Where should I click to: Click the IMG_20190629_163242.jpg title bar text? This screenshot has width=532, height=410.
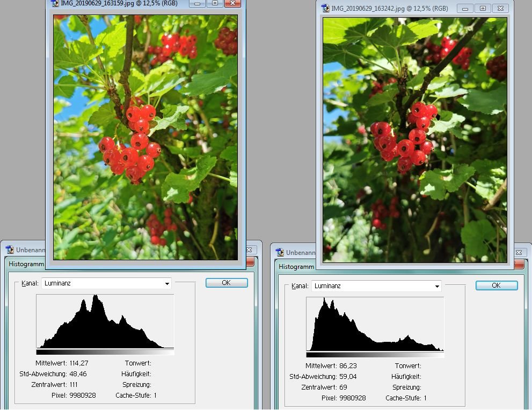click(x=390, y=9)
